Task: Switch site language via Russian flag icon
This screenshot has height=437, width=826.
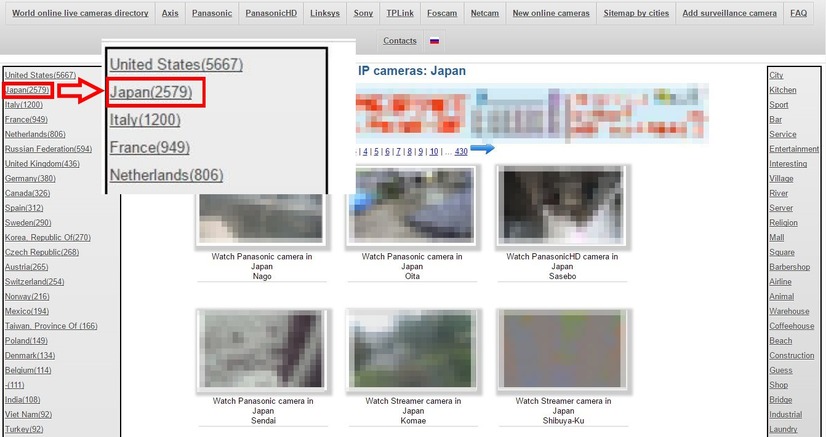Action: [434, 41]
